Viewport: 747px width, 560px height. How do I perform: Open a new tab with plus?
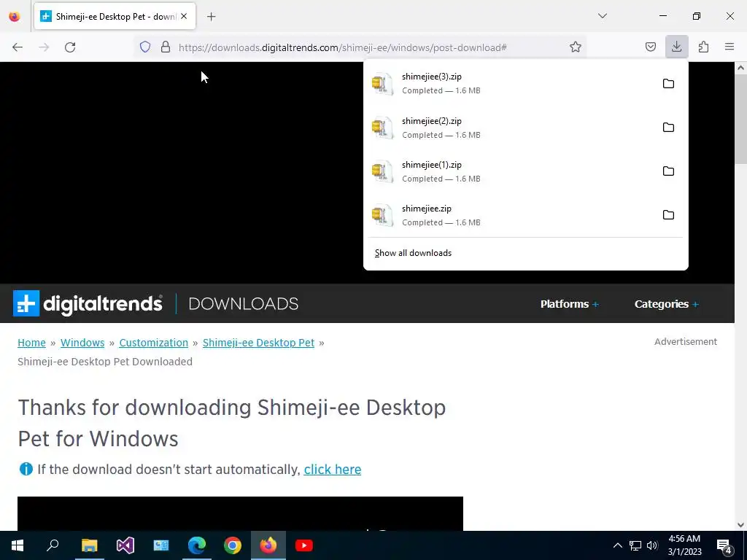click(x=211, y=17)
